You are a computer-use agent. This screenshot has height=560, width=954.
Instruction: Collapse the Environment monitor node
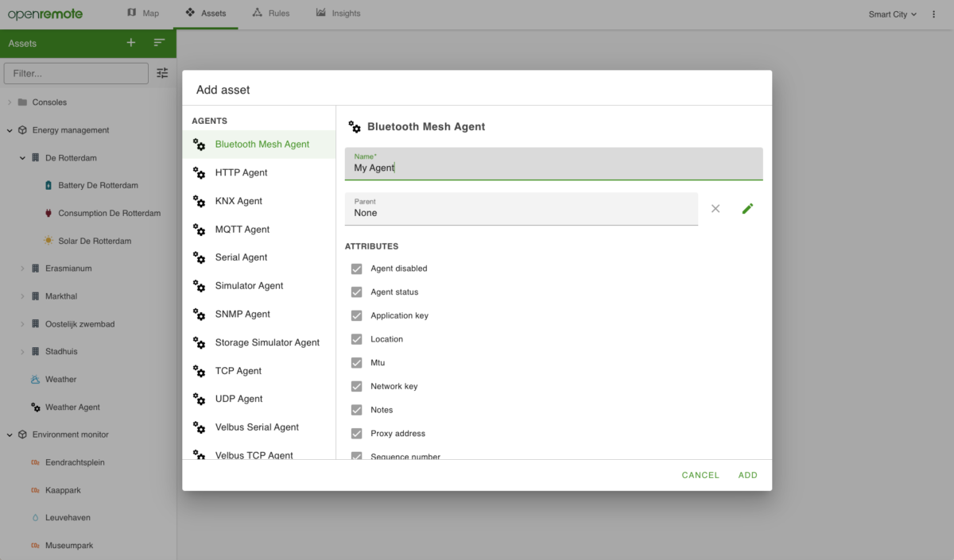pyautogui.click(x=10, y=434)
